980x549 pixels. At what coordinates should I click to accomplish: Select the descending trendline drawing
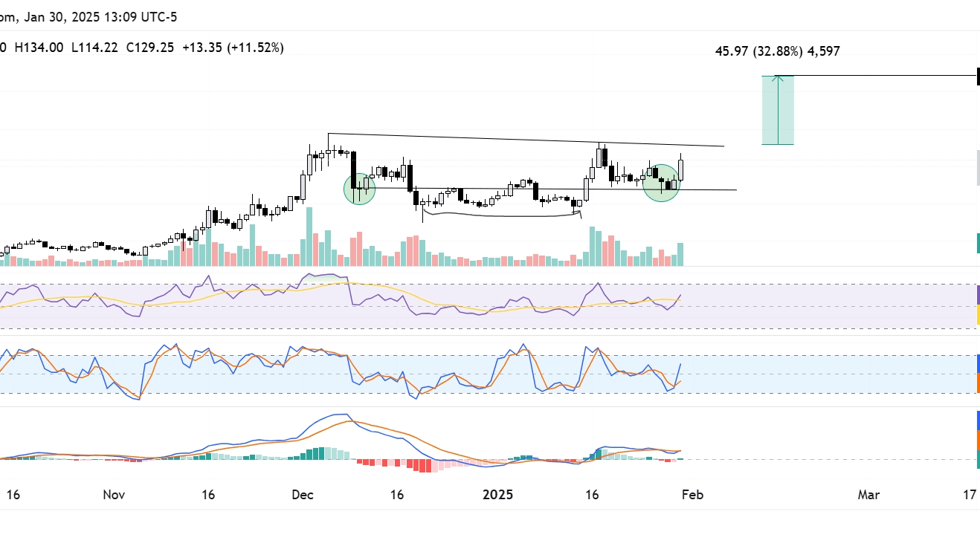[x=520, y=138]
